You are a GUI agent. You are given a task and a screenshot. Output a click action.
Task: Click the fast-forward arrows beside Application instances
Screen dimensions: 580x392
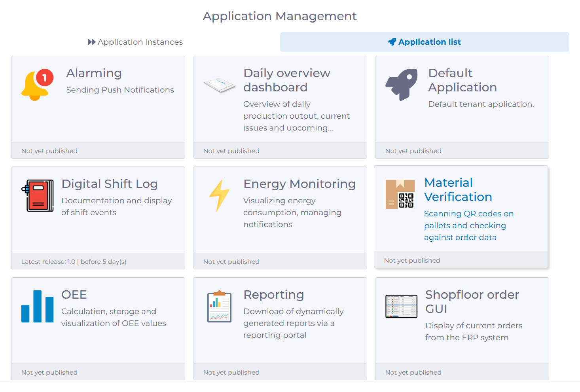click(91, 42)
